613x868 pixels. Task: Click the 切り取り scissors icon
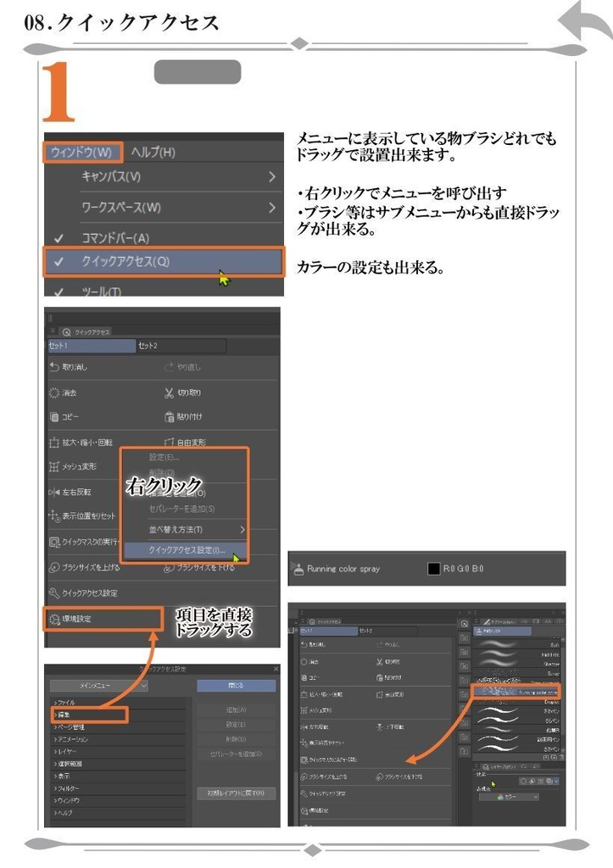coord(169,392)
